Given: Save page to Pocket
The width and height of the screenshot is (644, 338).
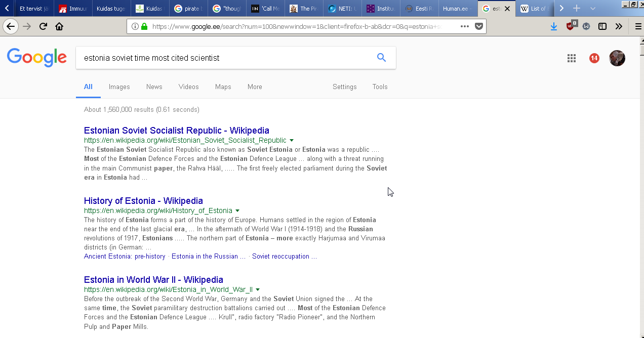Looking at the screenshot, I should tap(478, 26).
